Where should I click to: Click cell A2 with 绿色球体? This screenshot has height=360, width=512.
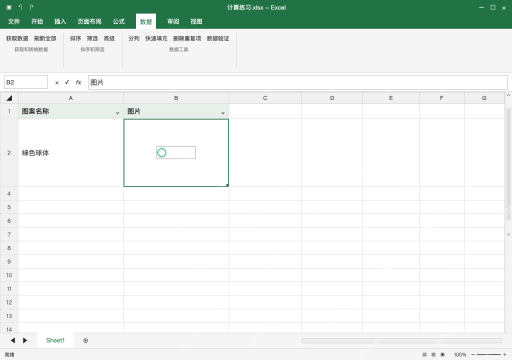click(x=71, y=153)
